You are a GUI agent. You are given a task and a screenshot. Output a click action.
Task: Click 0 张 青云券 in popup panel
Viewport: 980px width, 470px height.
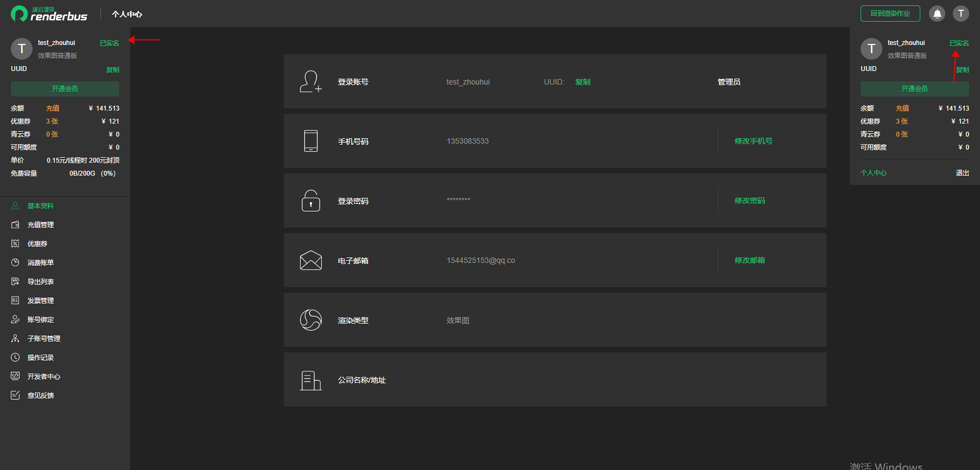click(x=902, y=134)
